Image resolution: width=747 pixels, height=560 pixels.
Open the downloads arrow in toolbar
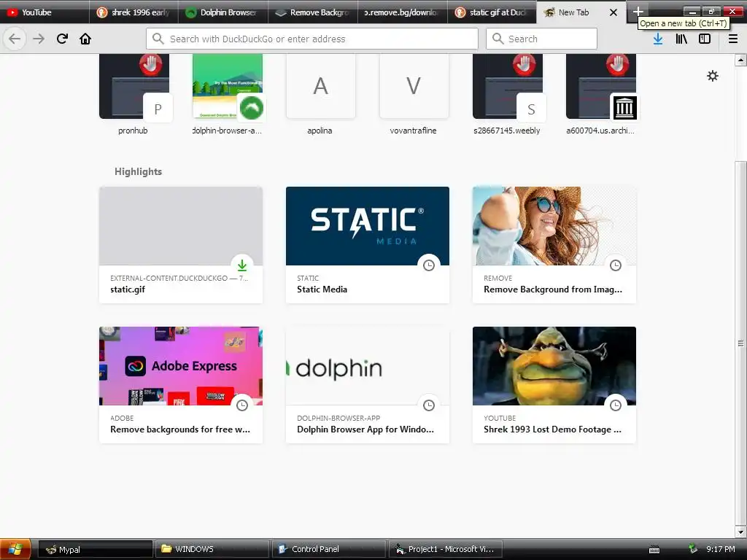658,39
